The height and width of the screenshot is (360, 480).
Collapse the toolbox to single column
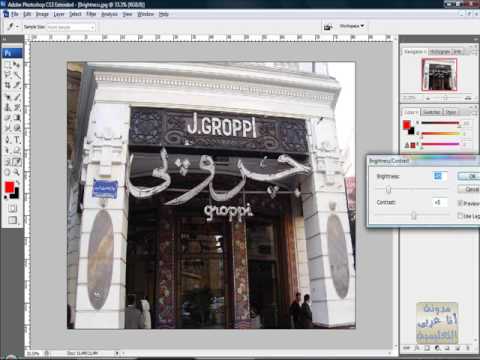point(5,39)
